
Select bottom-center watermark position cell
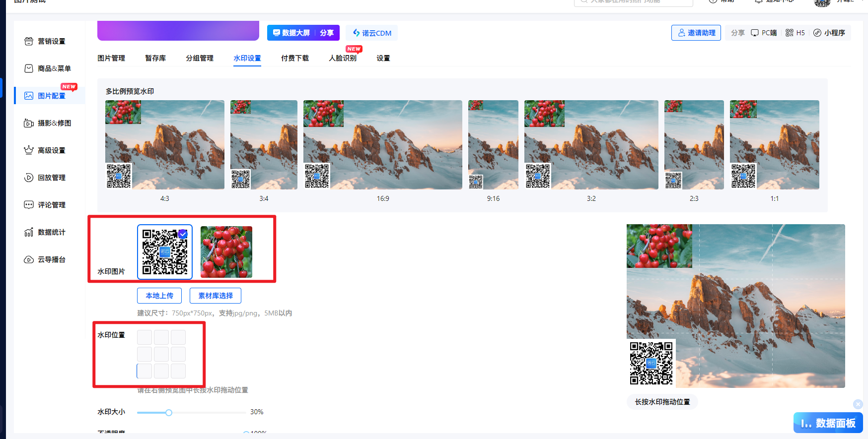(x=161, y=371)
